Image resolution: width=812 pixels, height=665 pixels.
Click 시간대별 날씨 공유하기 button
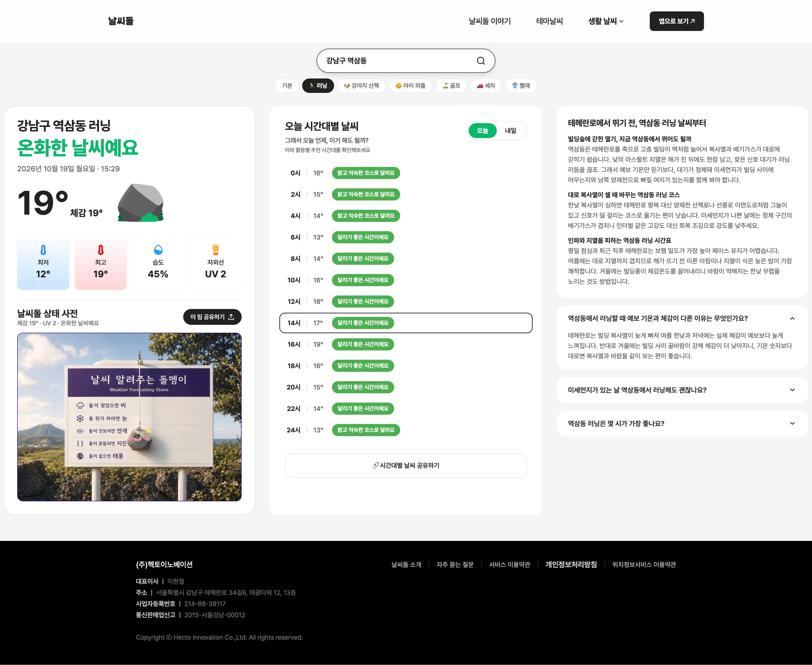click(406, 465)
